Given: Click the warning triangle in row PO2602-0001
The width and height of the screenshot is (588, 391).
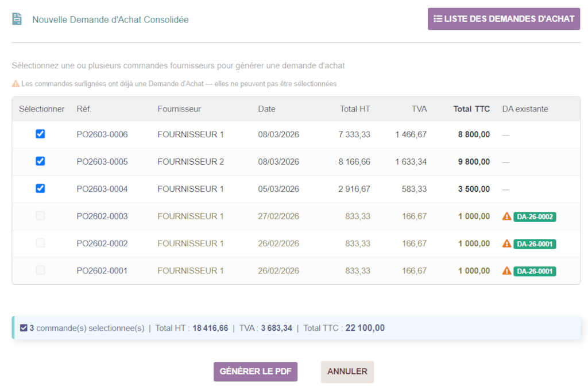Looking at the screenshot, I should click(x=506, y=270).
